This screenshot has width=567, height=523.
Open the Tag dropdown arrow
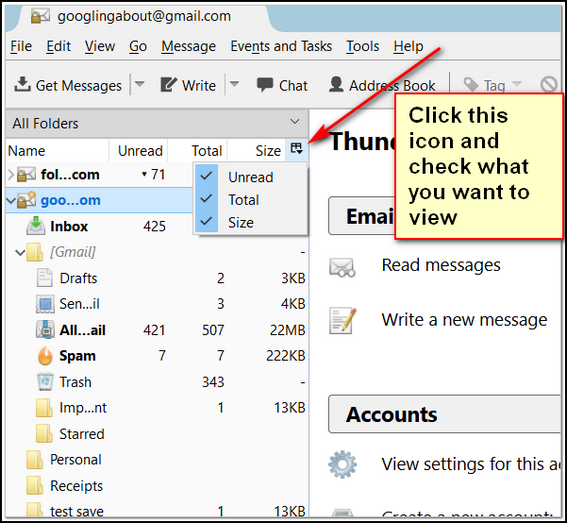tap(517, 84)
